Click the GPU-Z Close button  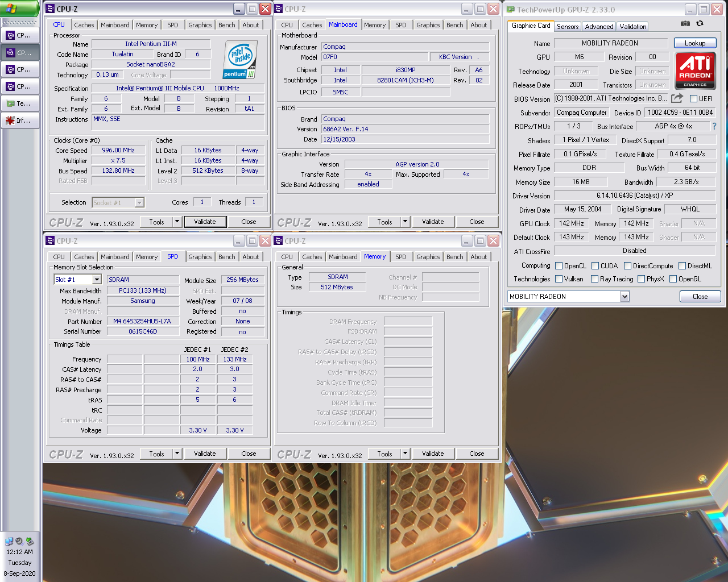pos(700,297)
